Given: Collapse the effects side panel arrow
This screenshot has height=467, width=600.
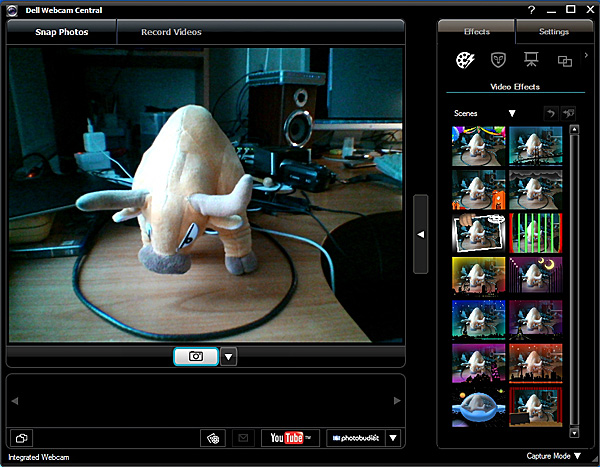Looking at the screenshot, I should click(x=421, y=234).
